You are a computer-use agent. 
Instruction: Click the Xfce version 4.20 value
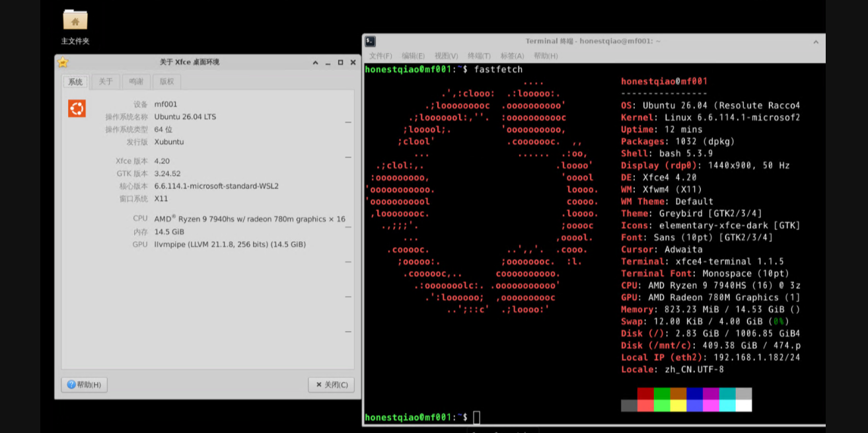coord(162,161)
